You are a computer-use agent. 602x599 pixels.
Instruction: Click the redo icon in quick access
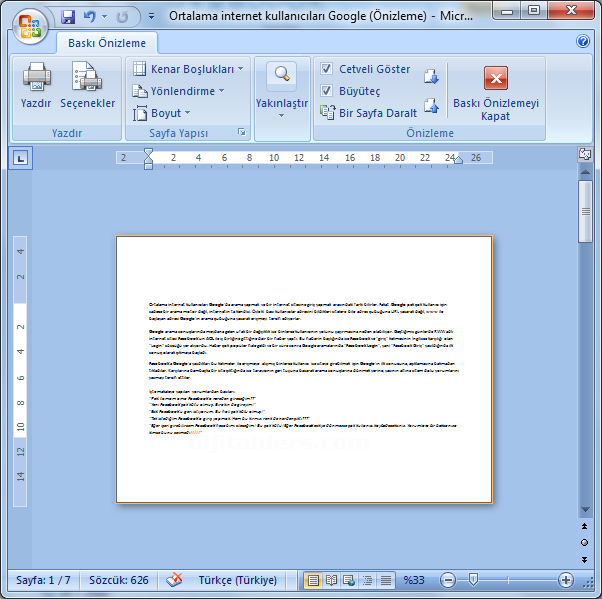point(122,17)
